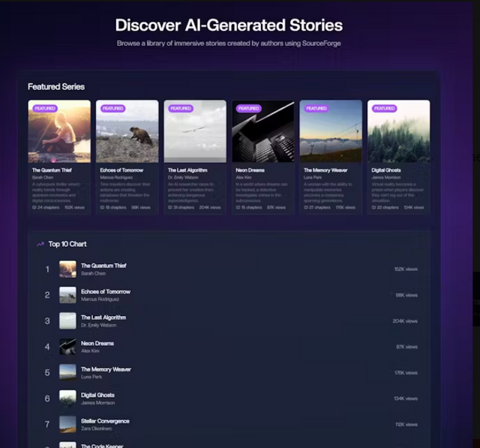
Task: Open The Last Algorithm bird cover image
Action: (x=195, y=131)
